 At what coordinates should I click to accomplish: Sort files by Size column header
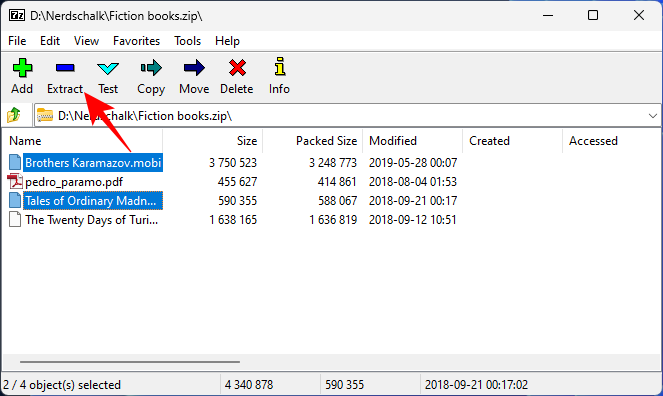coord(213,141)
